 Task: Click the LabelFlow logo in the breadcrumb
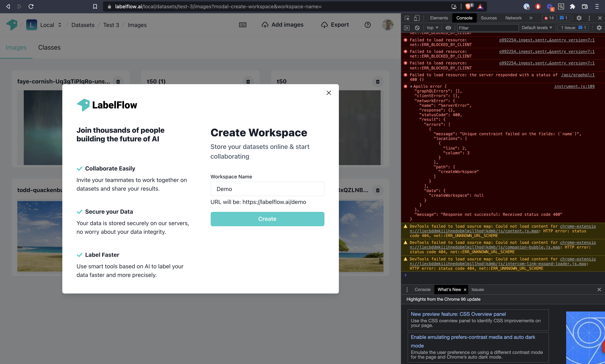coord(12,24)
